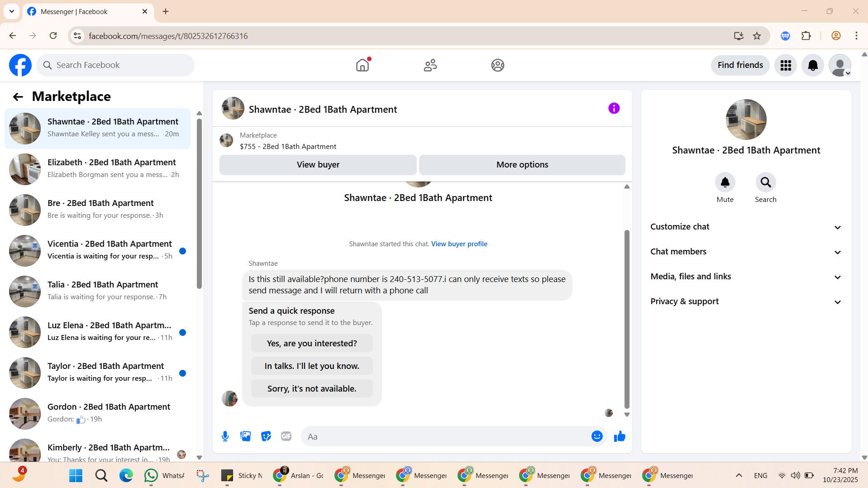This screenshot has height=488, width=868.
Task: Open the Facebook menu grid icon
Action: [786, 66]
